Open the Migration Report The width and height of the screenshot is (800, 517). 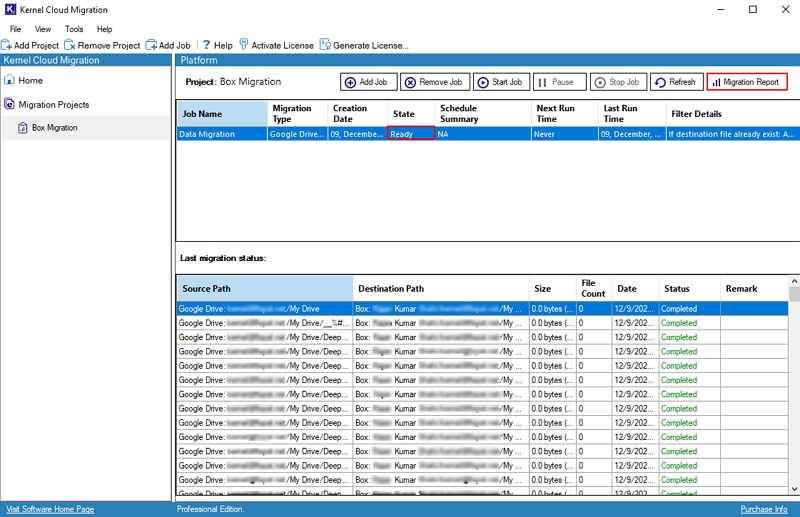click(747, 82)
